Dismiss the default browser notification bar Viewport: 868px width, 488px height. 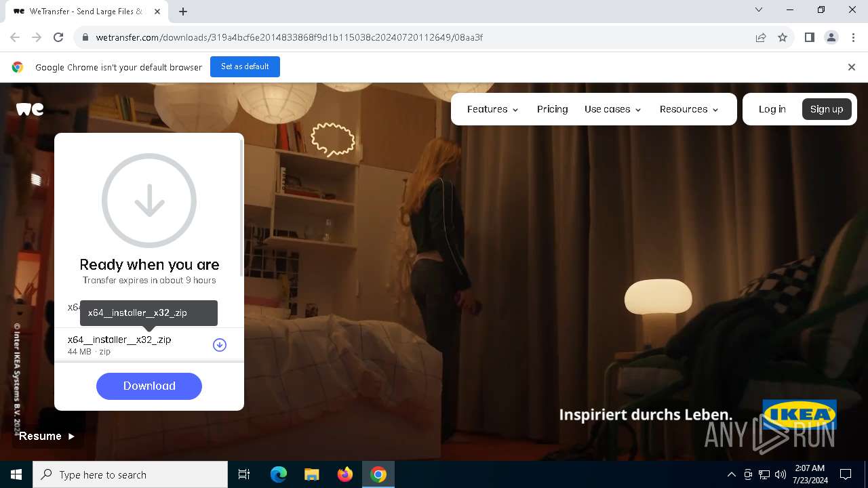coord(852,67)
